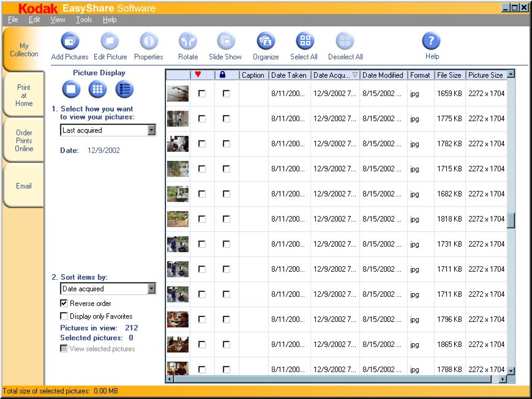Expand the Last acquired view dropdown

coord(151,130)
